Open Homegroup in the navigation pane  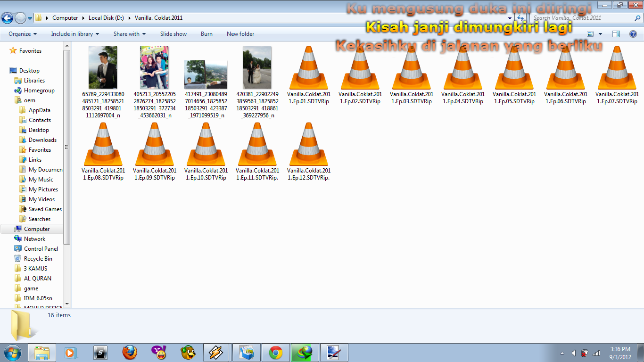[x=39, y=90]
